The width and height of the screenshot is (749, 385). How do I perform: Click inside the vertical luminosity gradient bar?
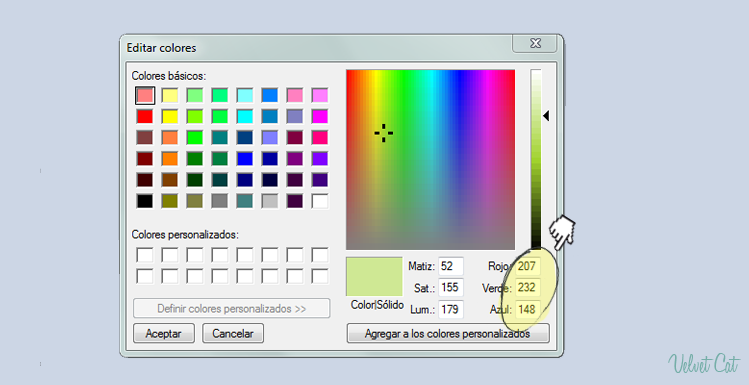tap(535, 159)
